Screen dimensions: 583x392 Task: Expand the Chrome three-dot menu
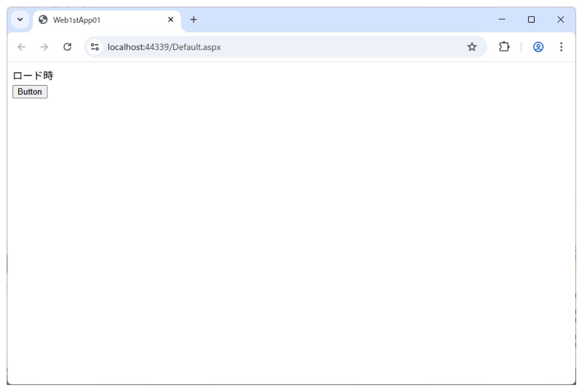click(x=561, y=47)
